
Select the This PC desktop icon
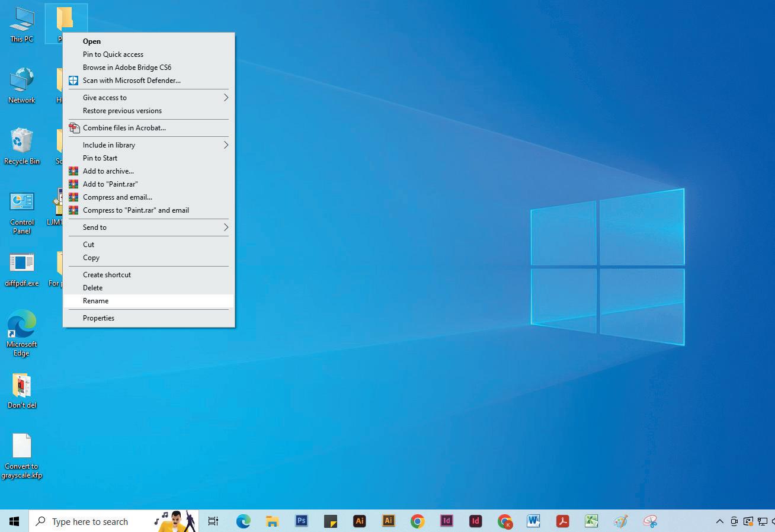pos(21,25)
